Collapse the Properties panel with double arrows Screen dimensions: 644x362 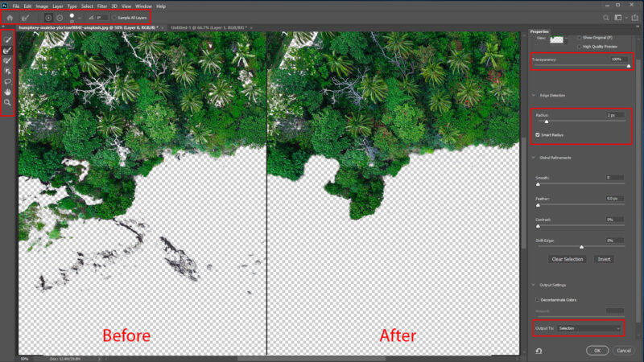click(x=638, y=27)
